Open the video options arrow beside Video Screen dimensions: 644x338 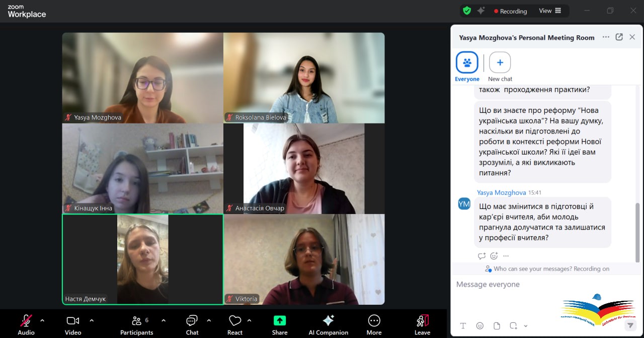click(x=92, y=320)
